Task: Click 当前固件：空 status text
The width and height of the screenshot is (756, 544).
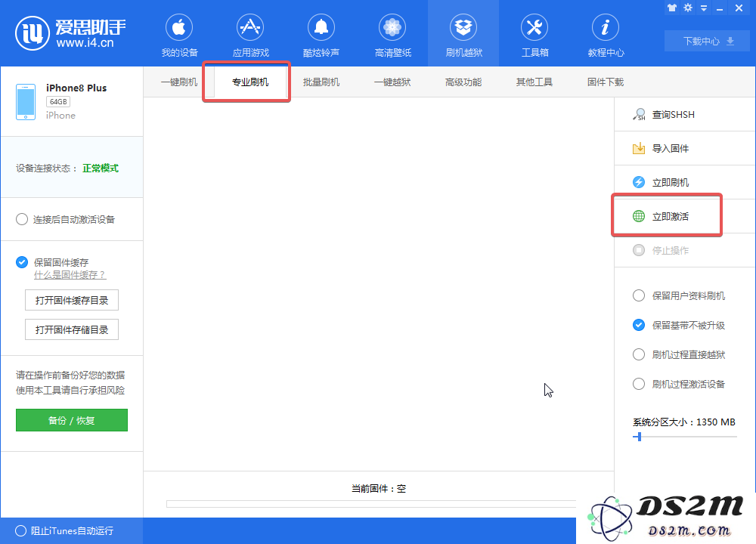Action: tap(379, 489)
